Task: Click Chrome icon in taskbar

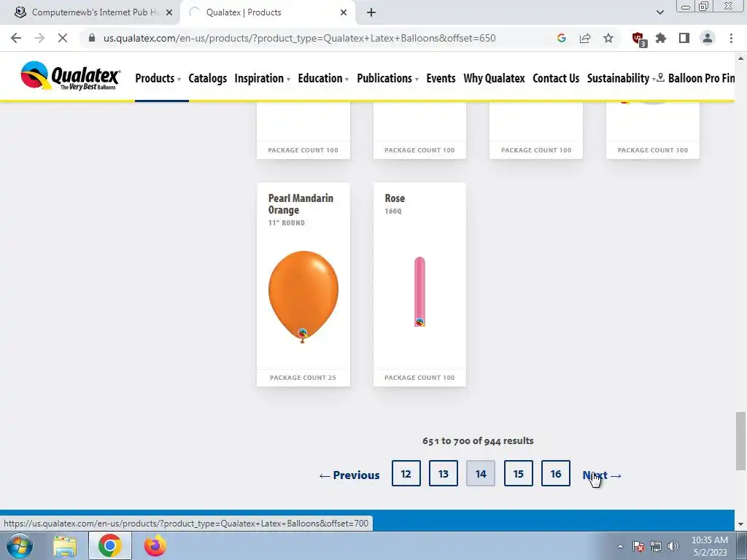Action: tap(110, 545)
